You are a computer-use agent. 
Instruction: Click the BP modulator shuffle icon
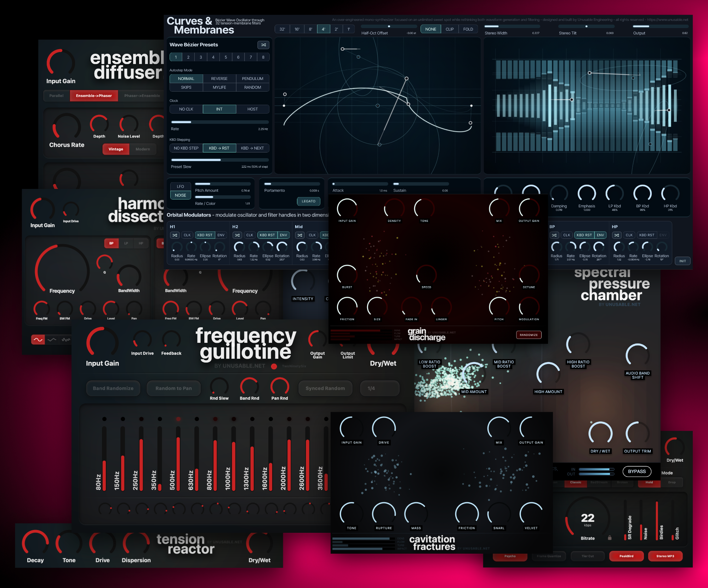tap(554, 235)
